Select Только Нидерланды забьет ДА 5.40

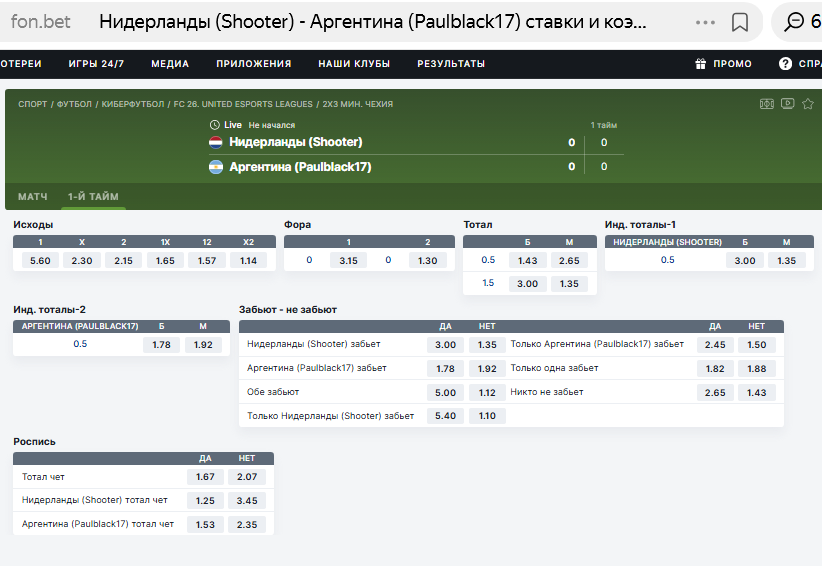pyautogui.click(x=445, y=416)
